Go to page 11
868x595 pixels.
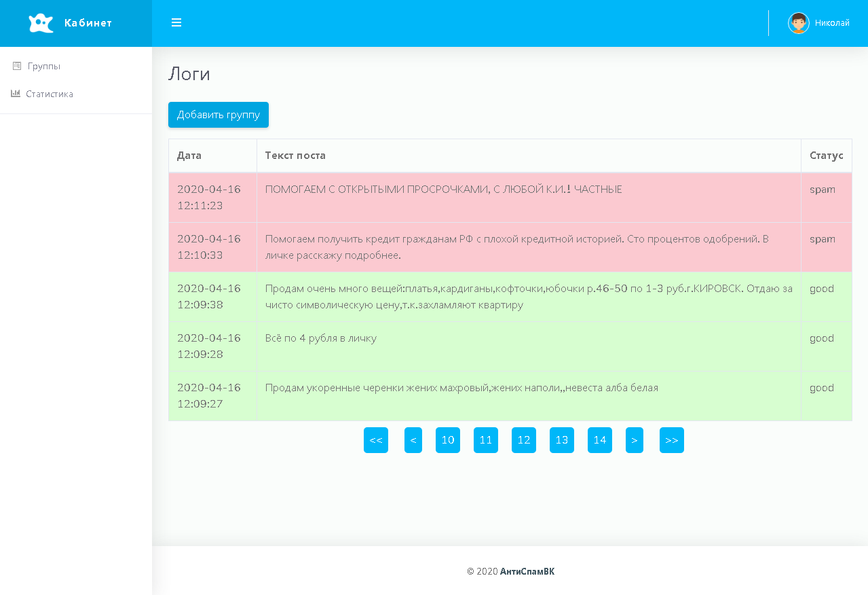486,440
